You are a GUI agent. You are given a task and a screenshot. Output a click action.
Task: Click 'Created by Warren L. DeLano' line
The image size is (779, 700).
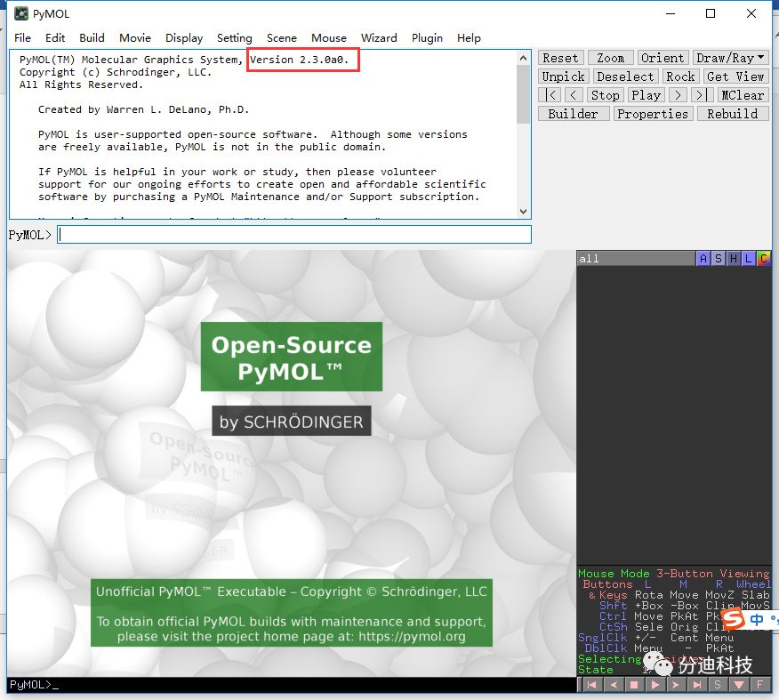[143, 109]
